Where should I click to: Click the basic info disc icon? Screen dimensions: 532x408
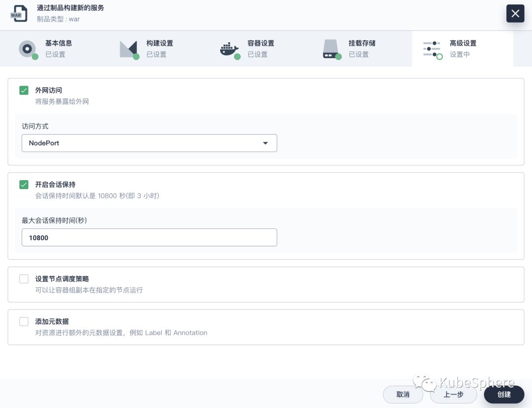coord(28,50)
